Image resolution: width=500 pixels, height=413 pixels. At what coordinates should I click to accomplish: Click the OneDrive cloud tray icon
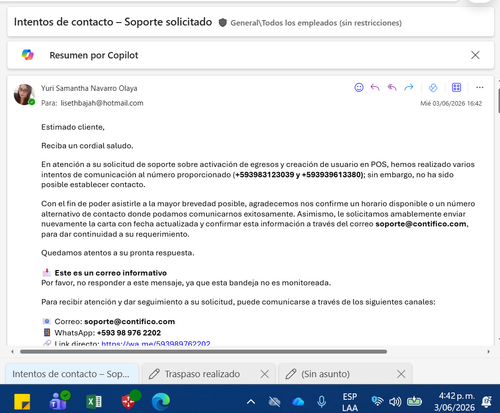tap(298, 402)
